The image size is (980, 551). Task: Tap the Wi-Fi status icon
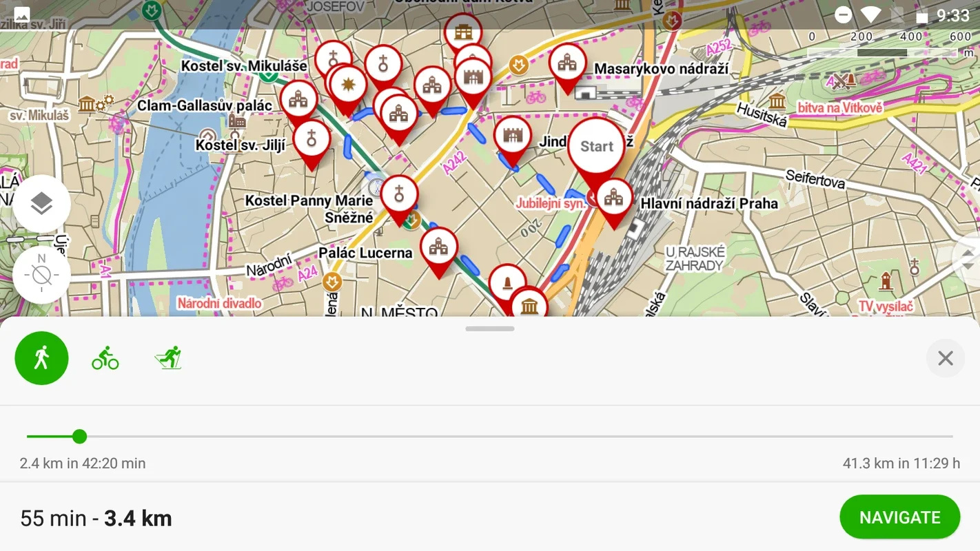(x=871, y=15)
